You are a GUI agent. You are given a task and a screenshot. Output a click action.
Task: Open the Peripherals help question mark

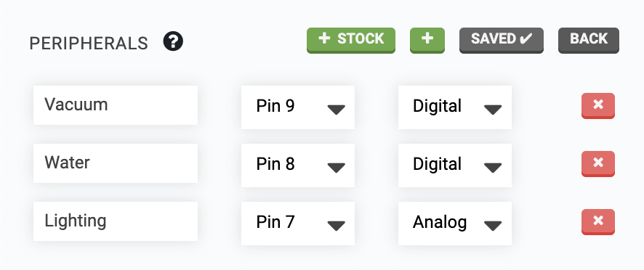(x=173, y=41)
